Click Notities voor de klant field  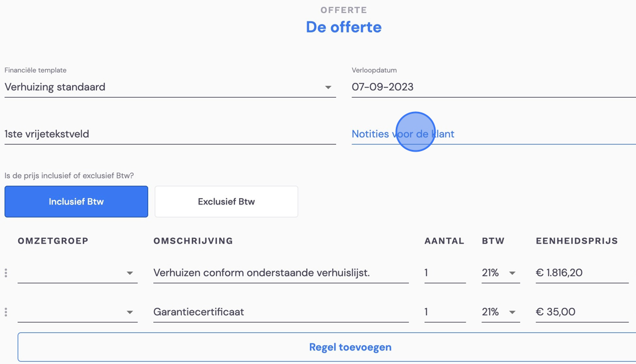493,134
